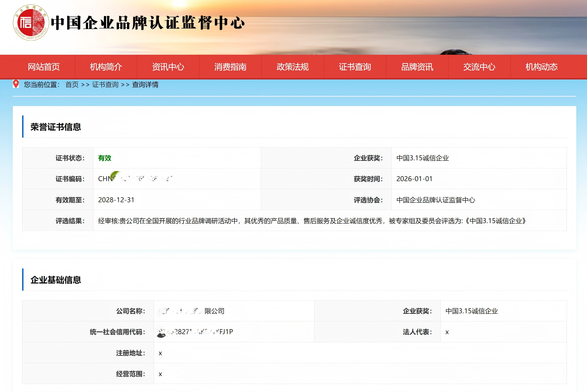Click the 评选协会 label

pos(368,200)
